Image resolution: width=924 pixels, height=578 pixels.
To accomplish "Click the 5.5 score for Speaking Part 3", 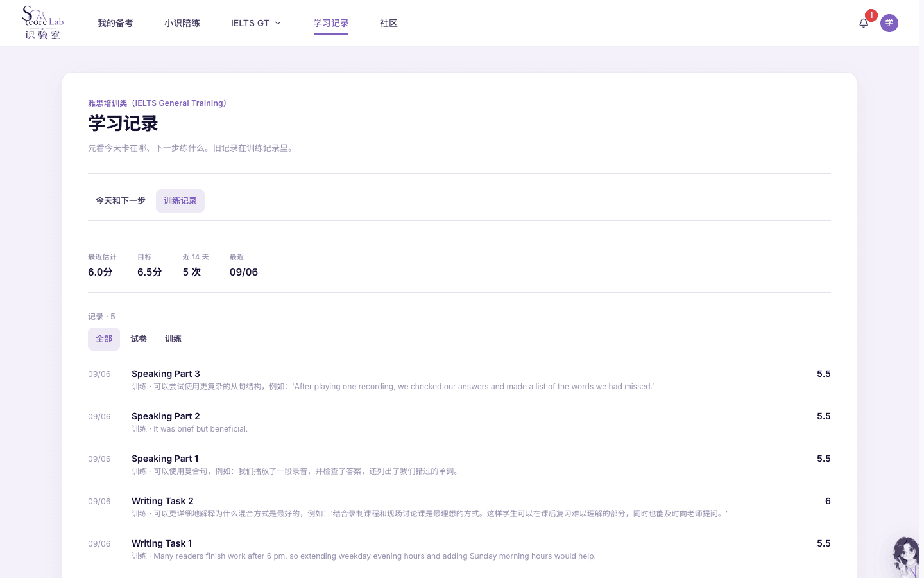I will point(824,374).
